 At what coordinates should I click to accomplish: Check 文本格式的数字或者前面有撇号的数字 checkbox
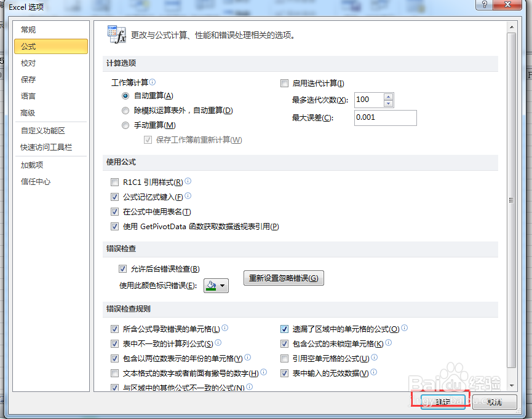click(x=114, y=374)
